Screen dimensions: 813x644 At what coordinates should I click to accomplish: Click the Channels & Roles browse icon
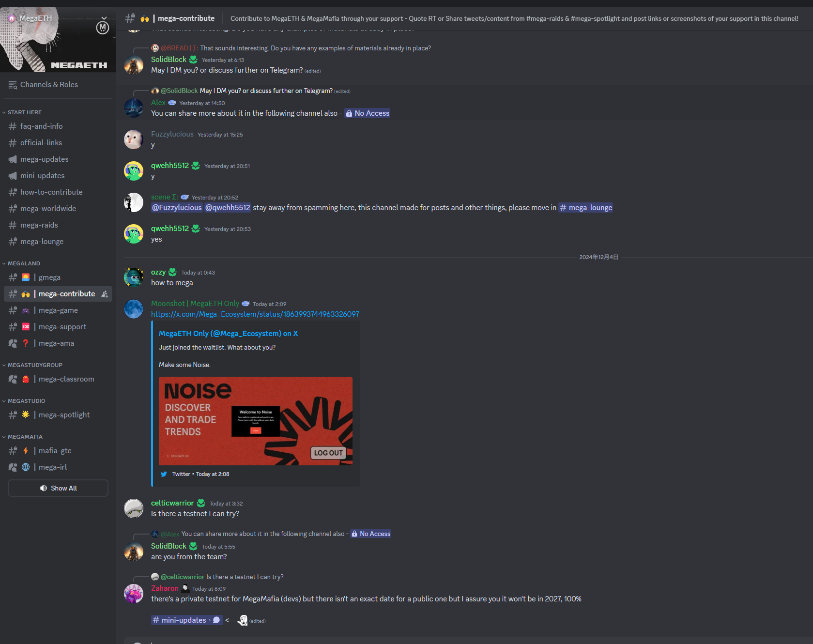13,85
